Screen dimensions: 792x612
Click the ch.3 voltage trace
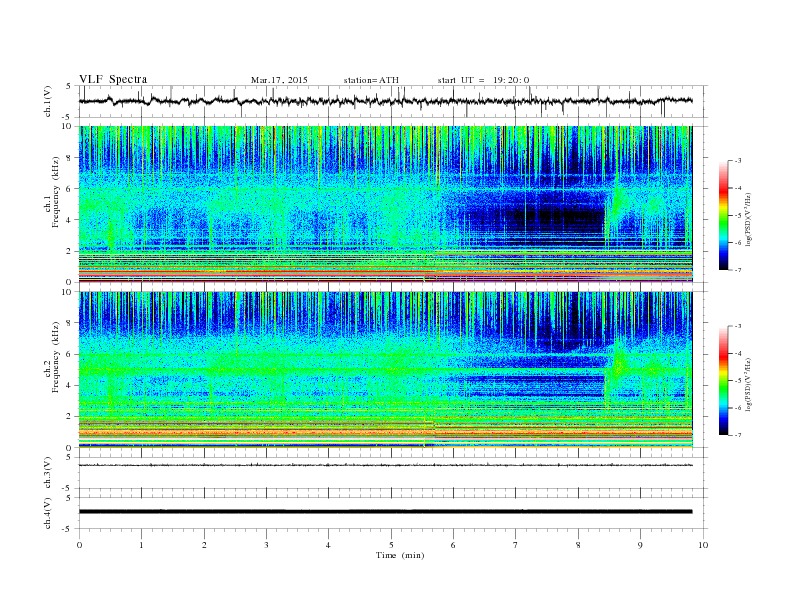[385, 465]
